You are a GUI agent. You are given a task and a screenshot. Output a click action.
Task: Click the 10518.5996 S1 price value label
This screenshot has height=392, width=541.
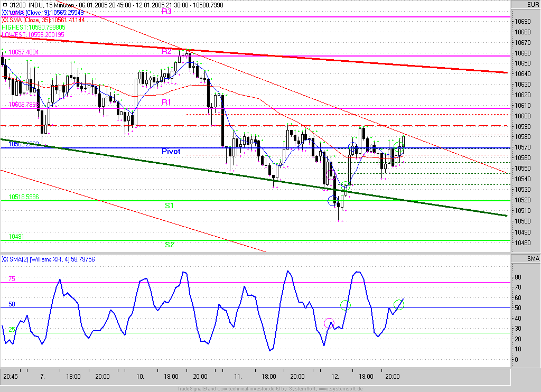click(23, 197)
